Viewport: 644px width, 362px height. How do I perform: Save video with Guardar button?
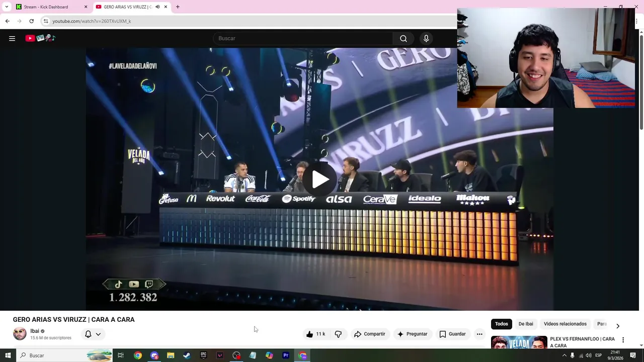(x=453, y=334)
